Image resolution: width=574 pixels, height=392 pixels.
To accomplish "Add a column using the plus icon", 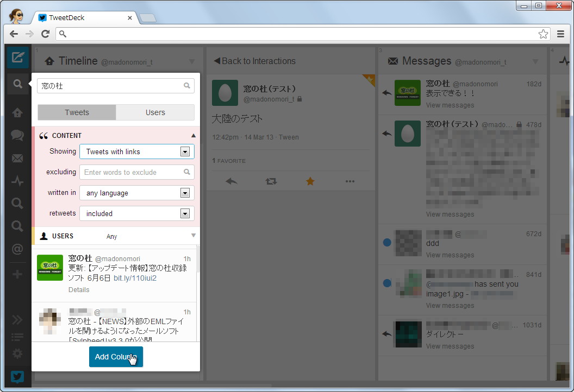I will [17, 273].
